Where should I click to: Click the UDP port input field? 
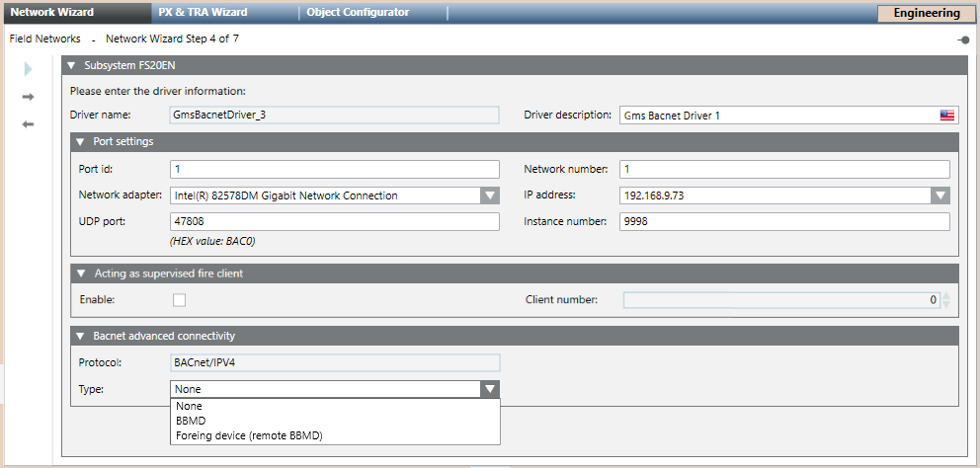(334, 221)
